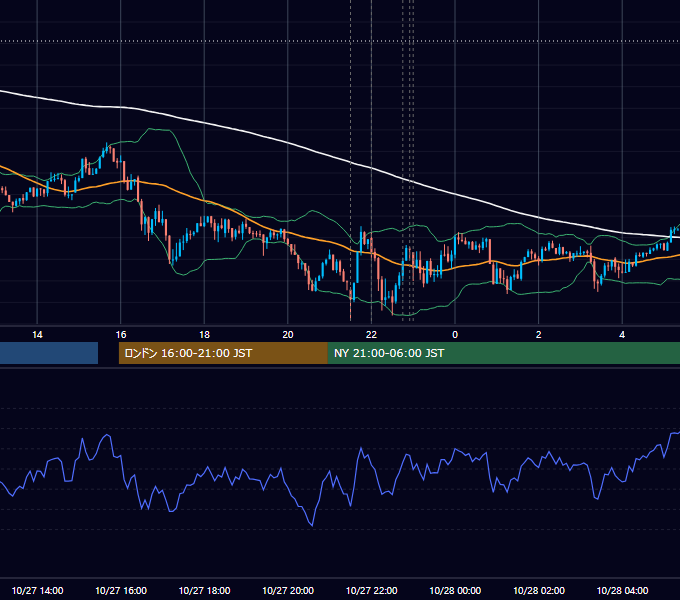Click the blue session bar before London

[x=49, y=353]
